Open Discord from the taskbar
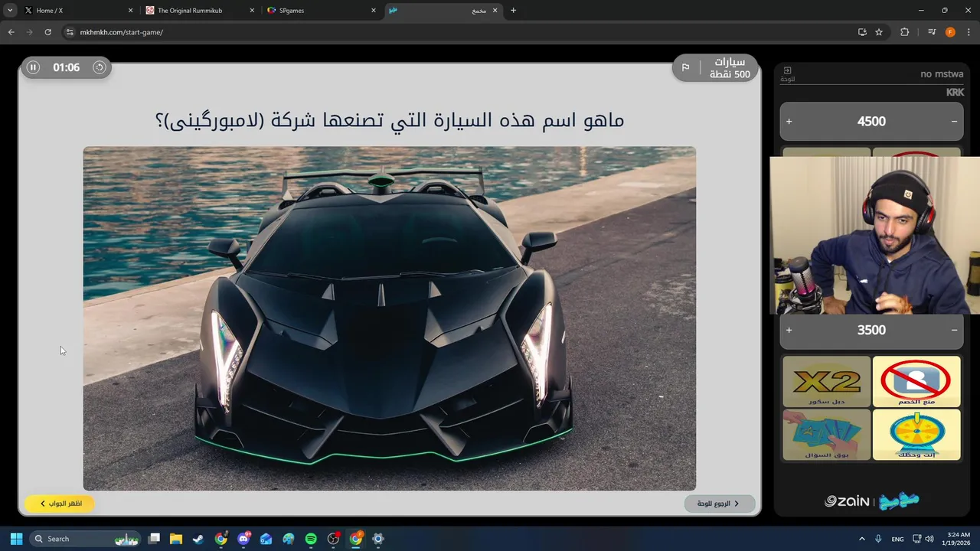Screen dimensions: 980x551 244,539
